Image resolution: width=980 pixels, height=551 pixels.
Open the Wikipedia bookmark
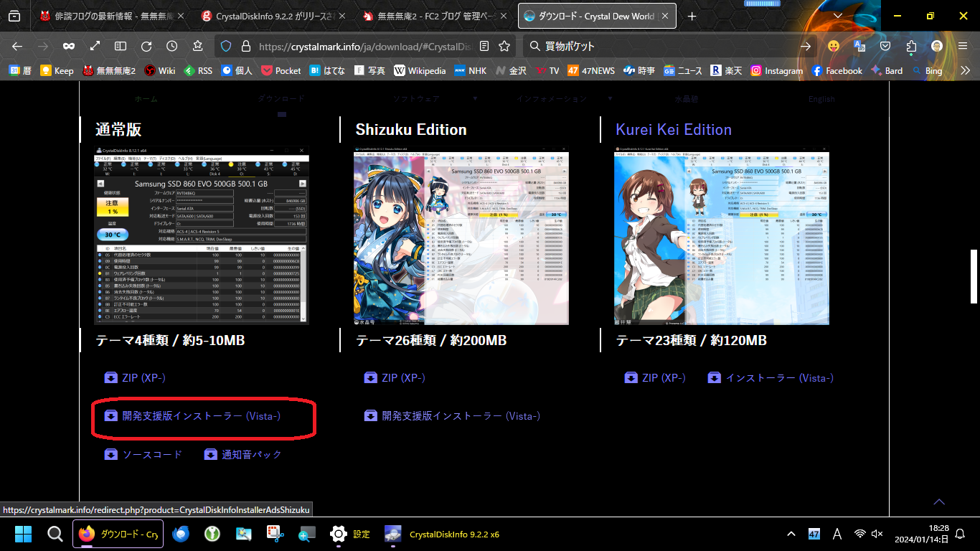click(420, 70)
